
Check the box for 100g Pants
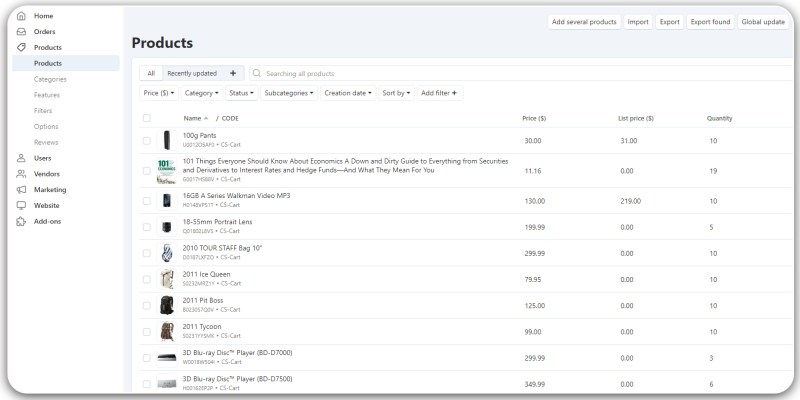(147, 140)
